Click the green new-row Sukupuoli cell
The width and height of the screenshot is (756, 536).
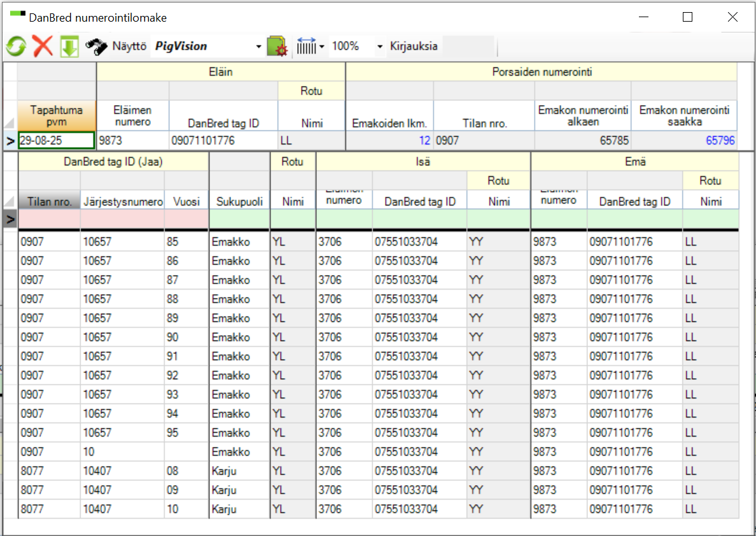click(x=239, y=219)
